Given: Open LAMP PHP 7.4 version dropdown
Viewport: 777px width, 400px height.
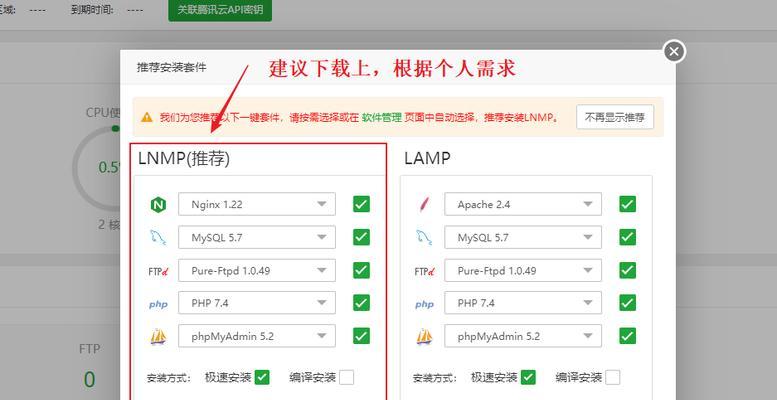Looking at the screenshot, I should pyautogui.click(x=523, y=303).
